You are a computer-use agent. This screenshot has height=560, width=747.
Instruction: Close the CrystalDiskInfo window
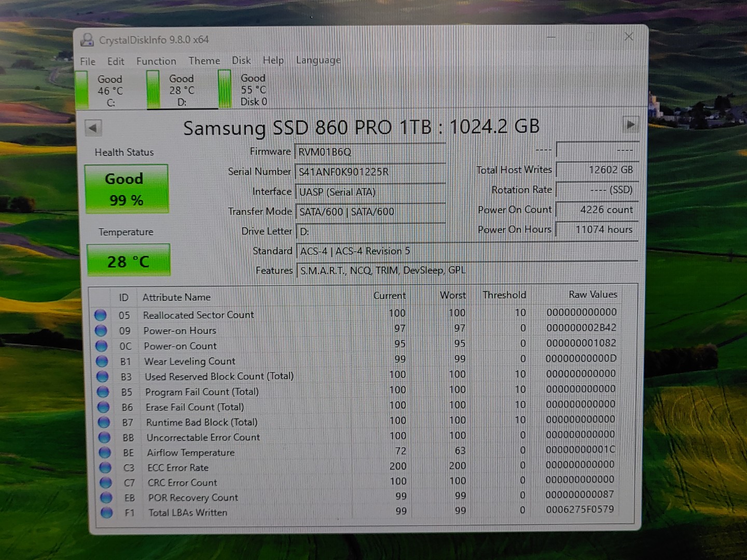[629, 36]
